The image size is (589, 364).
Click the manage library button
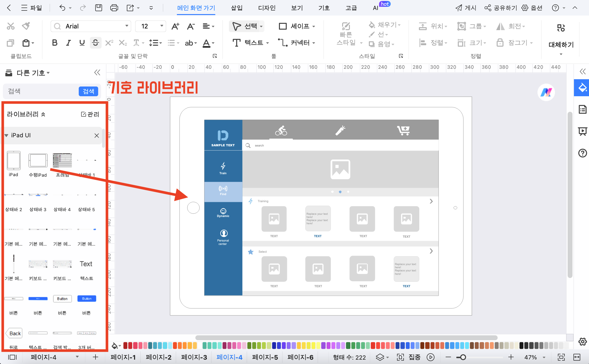pyautogui.click(x=90, y=114)
